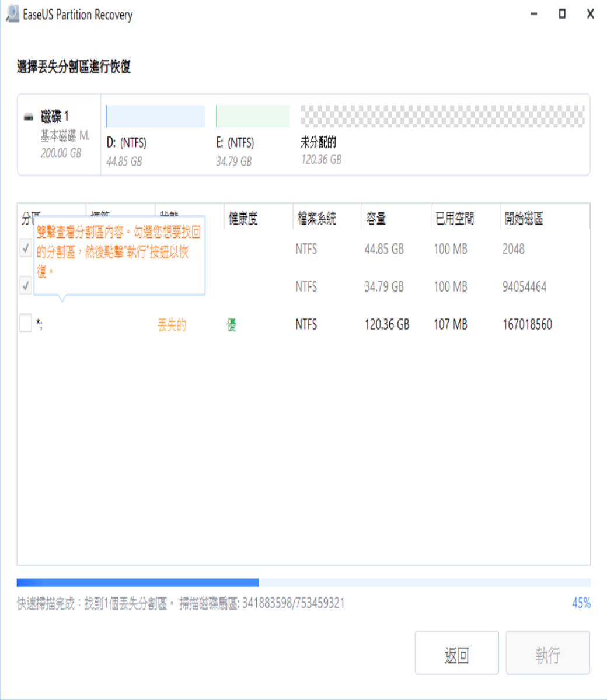Screen dimensions: 607x700
Task: Click the EaseUS Partition Recovery app icon
Action: [x=12, y=15]
